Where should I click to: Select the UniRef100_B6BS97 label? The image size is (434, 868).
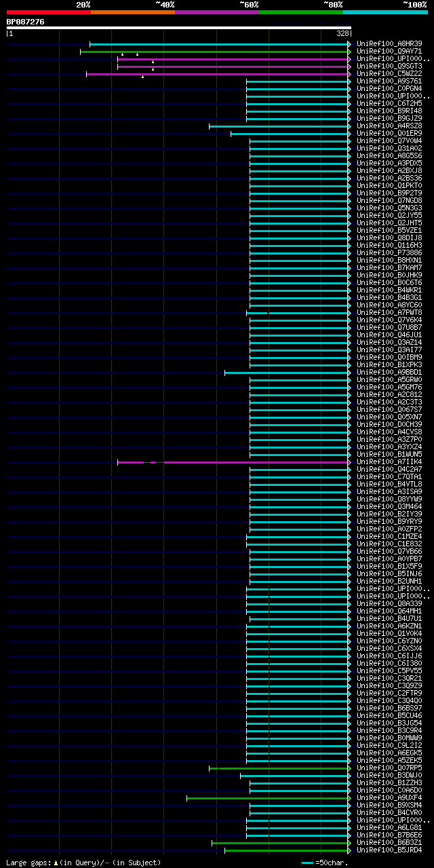pos(389,708)
